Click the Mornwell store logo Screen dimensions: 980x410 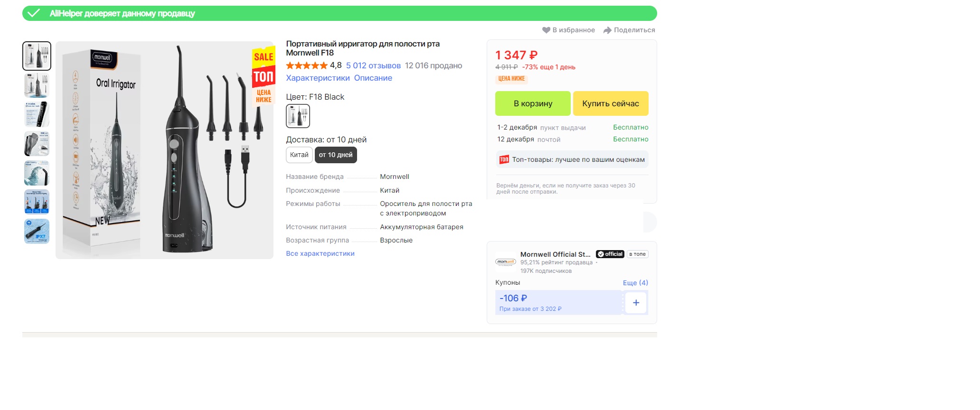tap(505, 261)
